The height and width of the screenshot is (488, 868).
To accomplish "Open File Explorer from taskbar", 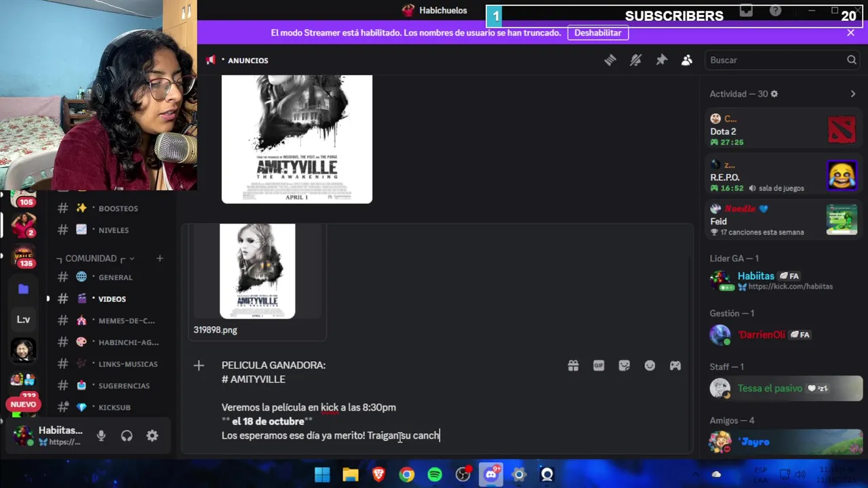I will click(351, 474).
